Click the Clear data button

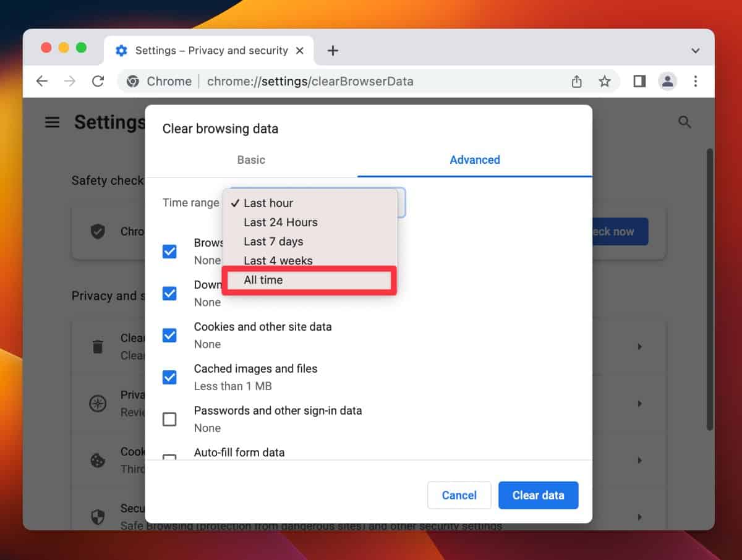(538, 495)
